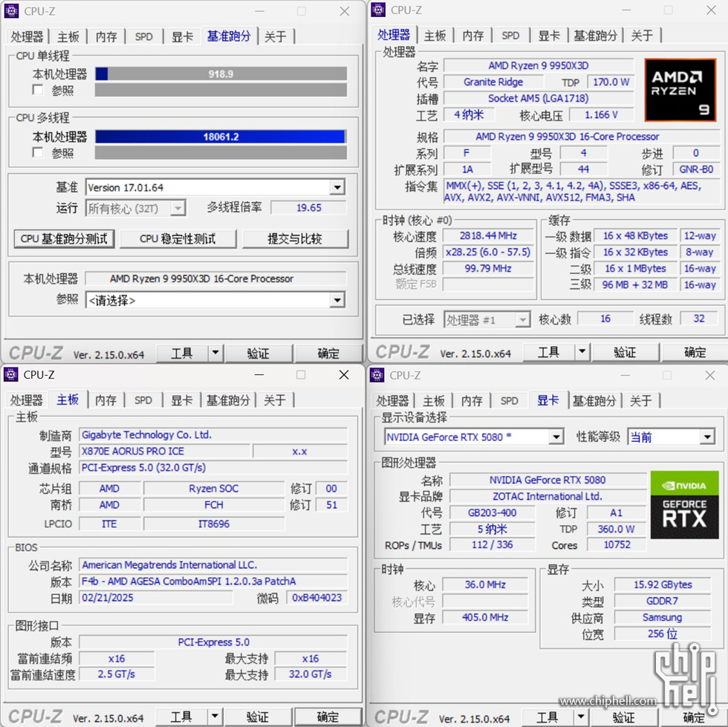Image resolution: width=728 pixels, height=727 pixels.
Task: Start the CPU 基准跑分测试 benchmark
Action: (64, 238)
